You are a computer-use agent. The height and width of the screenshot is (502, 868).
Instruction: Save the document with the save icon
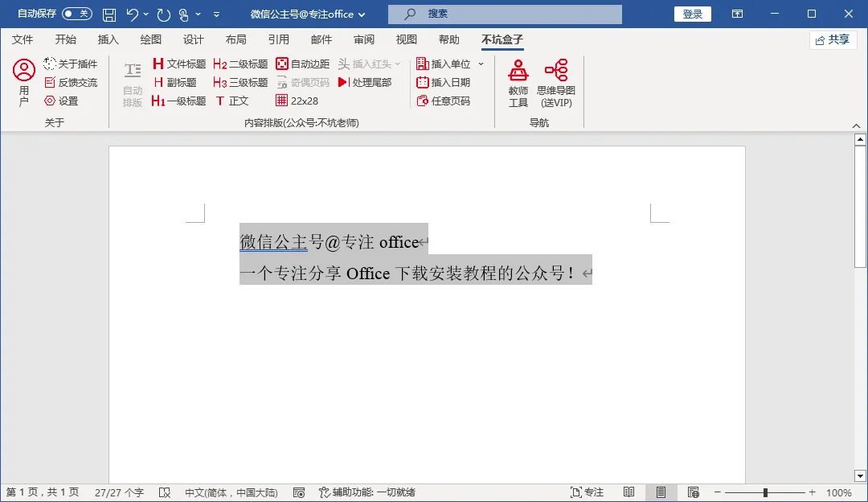pyautogui.click(x=109, y=14)
